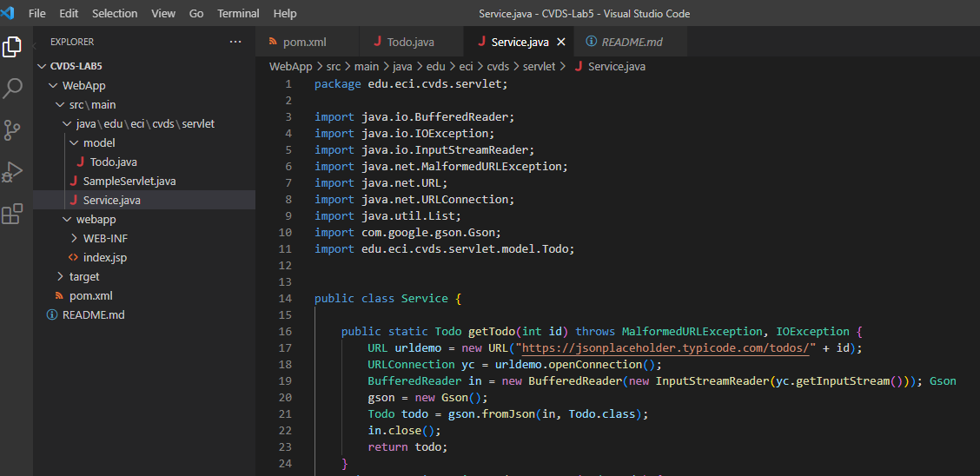Click the feed icon beside pom.xml in explorer
The height and width of the screenshot is (476, 980).
pos(59,295)
